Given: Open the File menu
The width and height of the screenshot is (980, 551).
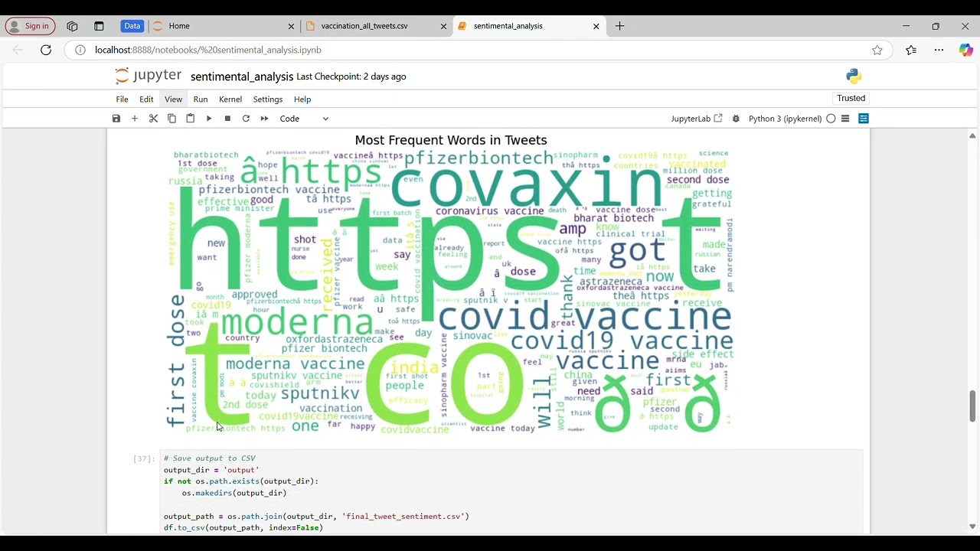Looking at the screenshot, I should click(122, 99).
